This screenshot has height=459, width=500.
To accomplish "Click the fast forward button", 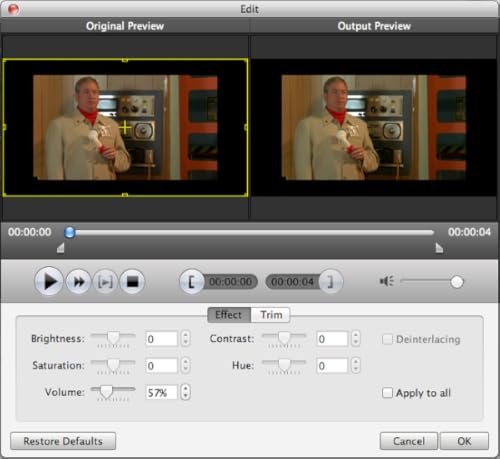I will pyautogui.click(x=78, y=282).
